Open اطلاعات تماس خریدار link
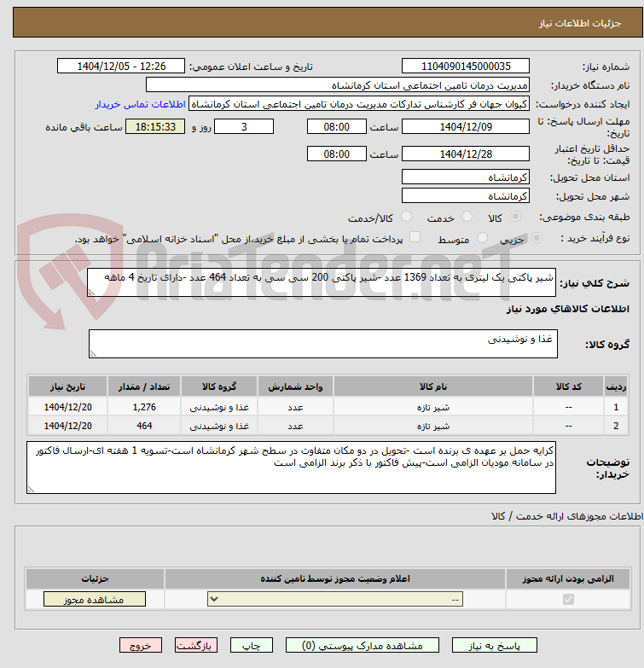 tap(140, 104)
